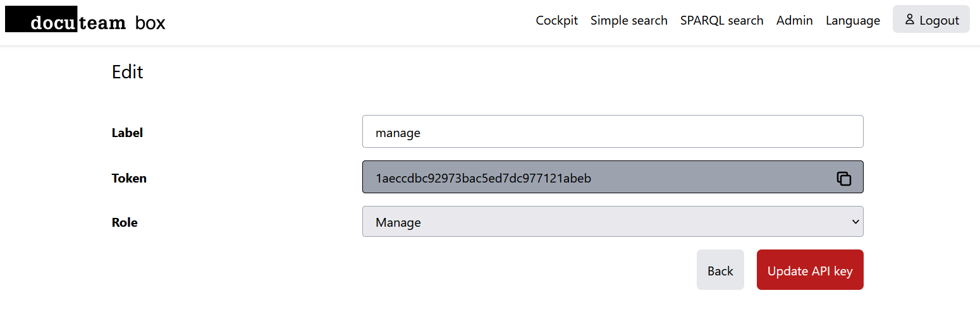Click the bold 'Role' field caption

point(125,222)
